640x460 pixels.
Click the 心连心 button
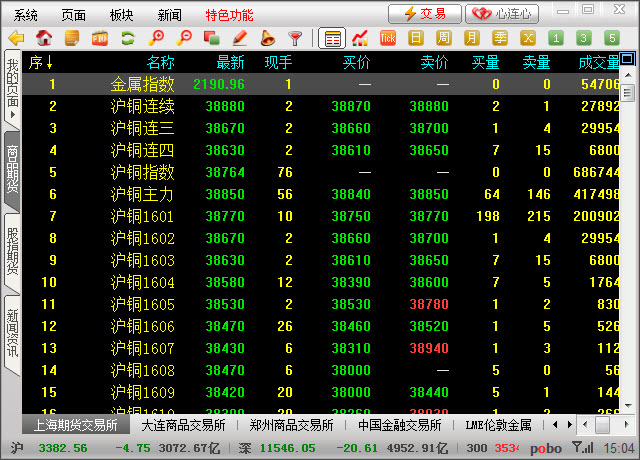(502, 14)
